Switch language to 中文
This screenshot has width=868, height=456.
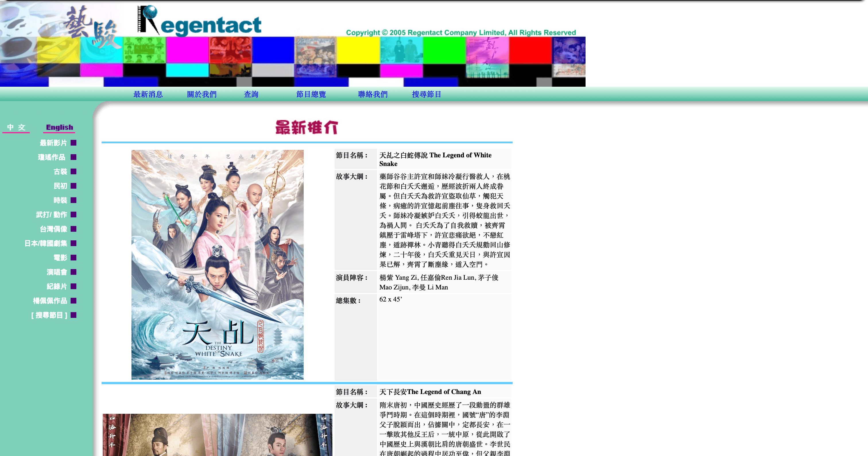16,128
